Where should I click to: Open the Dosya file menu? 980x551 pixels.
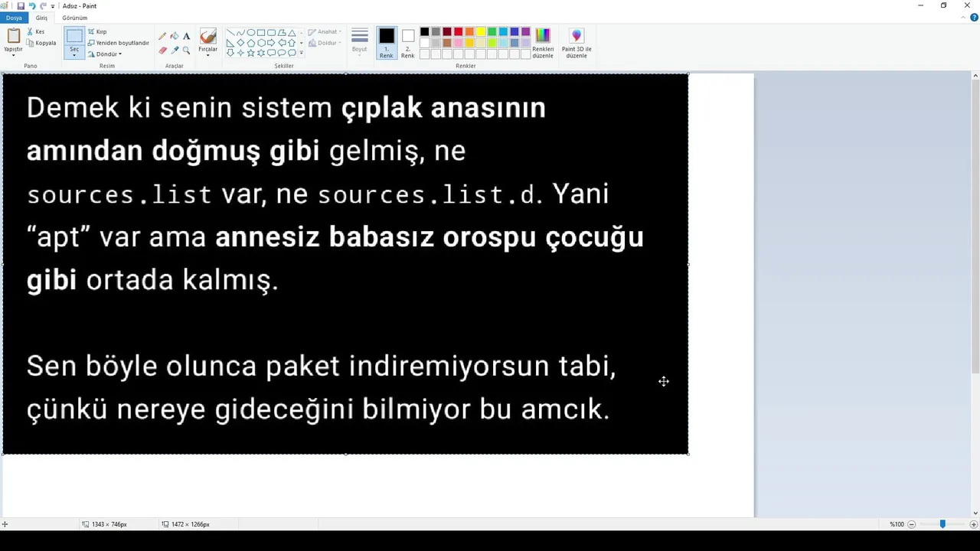[14, 18]
